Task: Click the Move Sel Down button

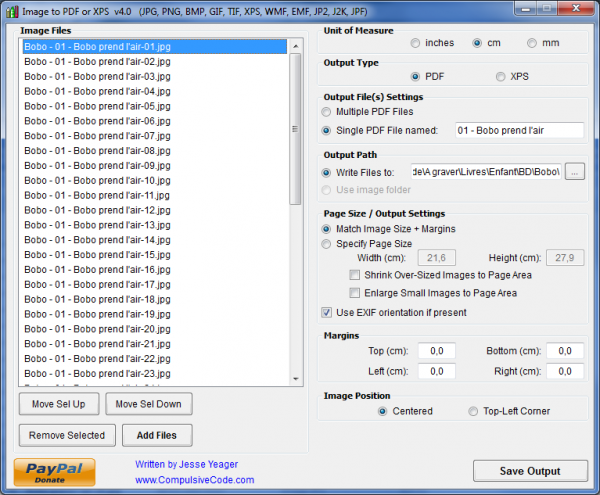Action: 148,404
